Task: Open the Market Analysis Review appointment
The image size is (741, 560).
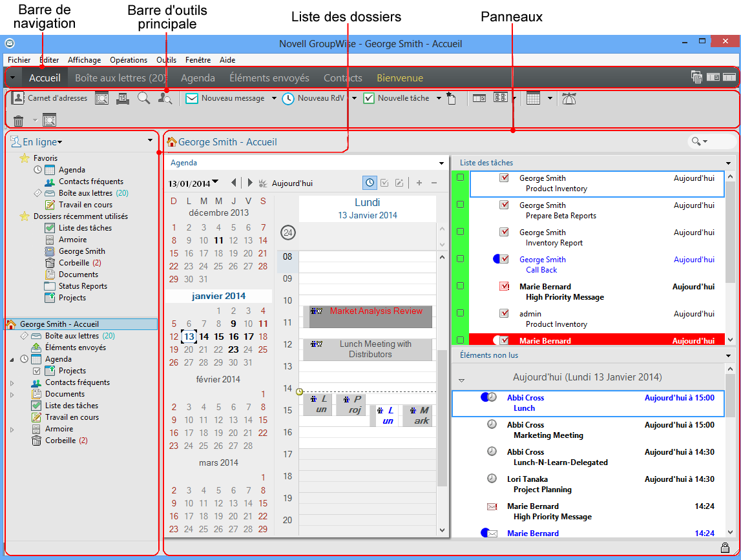Action: coord(368,316)
